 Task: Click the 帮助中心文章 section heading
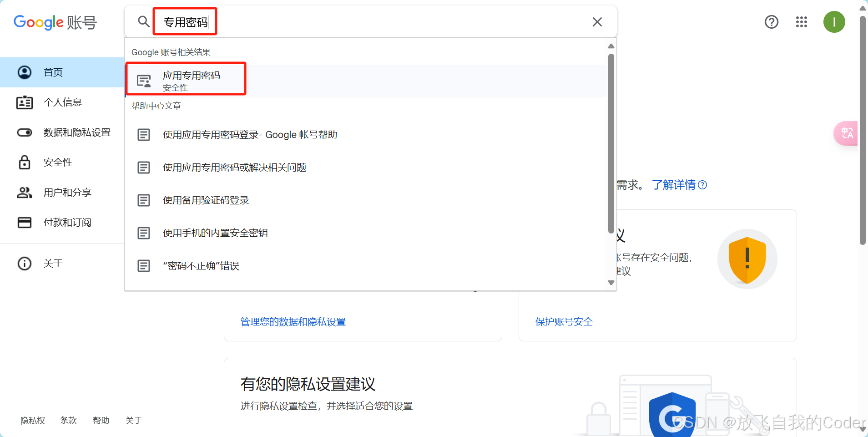click(156, 106)
